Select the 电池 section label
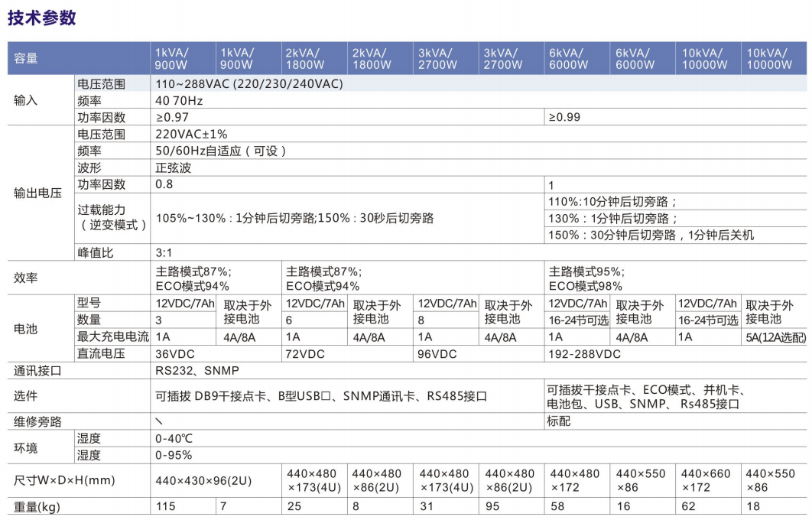This screenshot has height=520, width=812. 26,329
